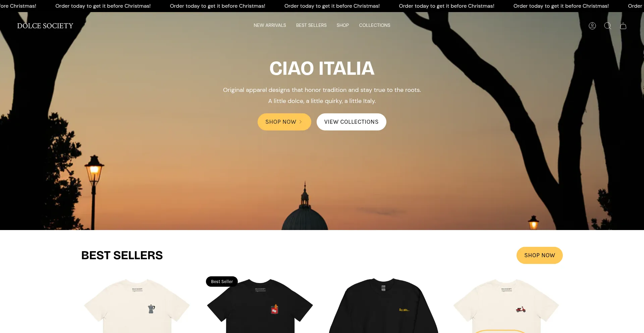The image size is (644, 333).
Task: Open the Best Sellers navigation link
Action: tap(311, 25)
